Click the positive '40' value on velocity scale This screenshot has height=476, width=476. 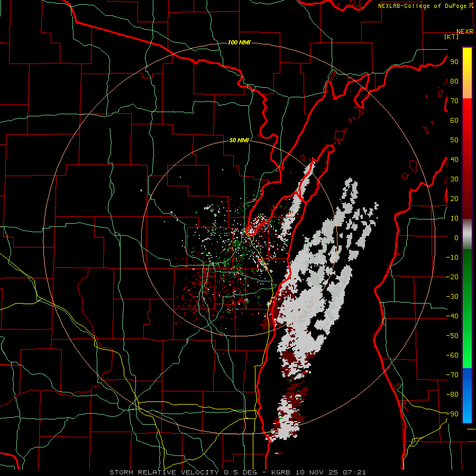click(x=454, y=160)
